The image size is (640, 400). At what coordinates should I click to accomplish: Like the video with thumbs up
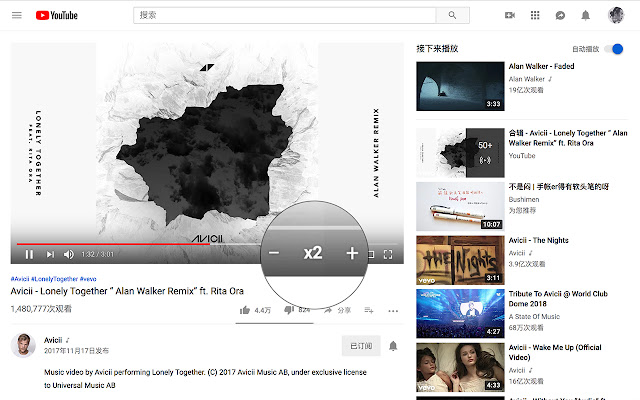coord(245,311)
